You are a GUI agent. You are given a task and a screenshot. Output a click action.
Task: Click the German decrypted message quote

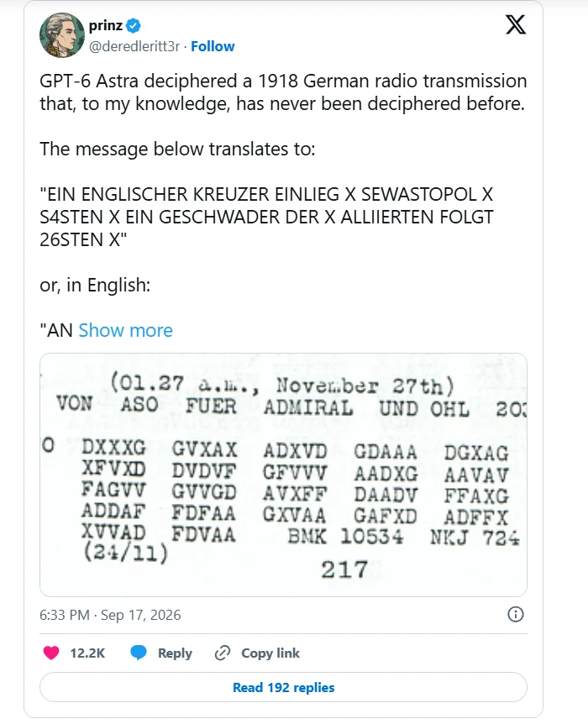[266, 217]
